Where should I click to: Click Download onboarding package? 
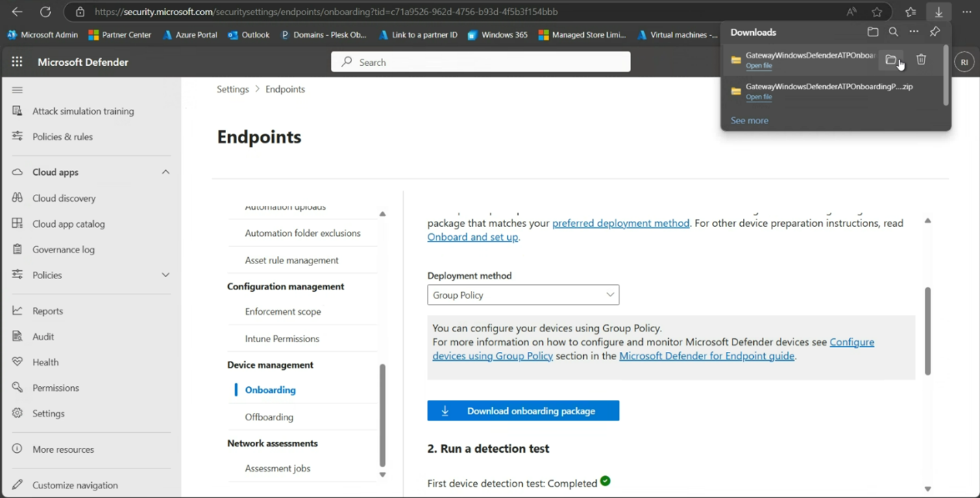click(523, 410)
